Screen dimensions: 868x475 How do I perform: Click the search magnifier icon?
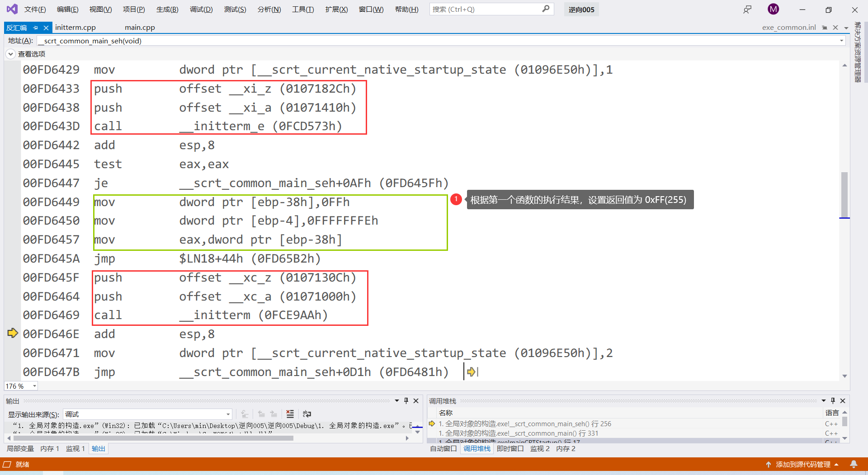point(546,9)
